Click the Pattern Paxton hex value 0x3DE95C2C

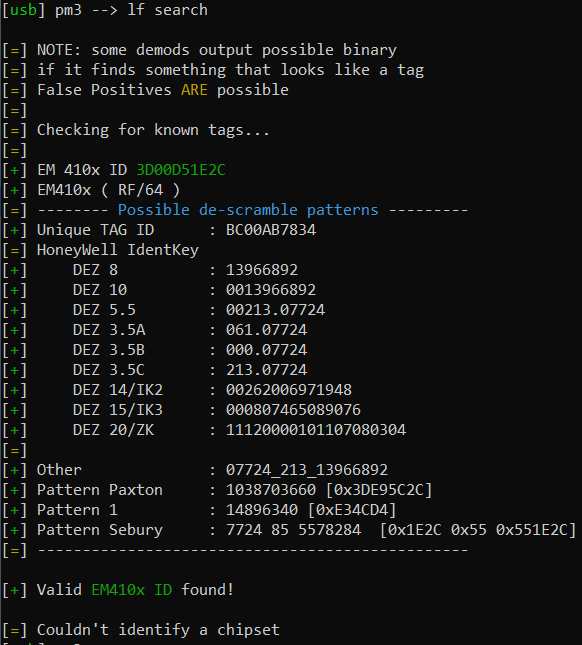coord(379,490)
